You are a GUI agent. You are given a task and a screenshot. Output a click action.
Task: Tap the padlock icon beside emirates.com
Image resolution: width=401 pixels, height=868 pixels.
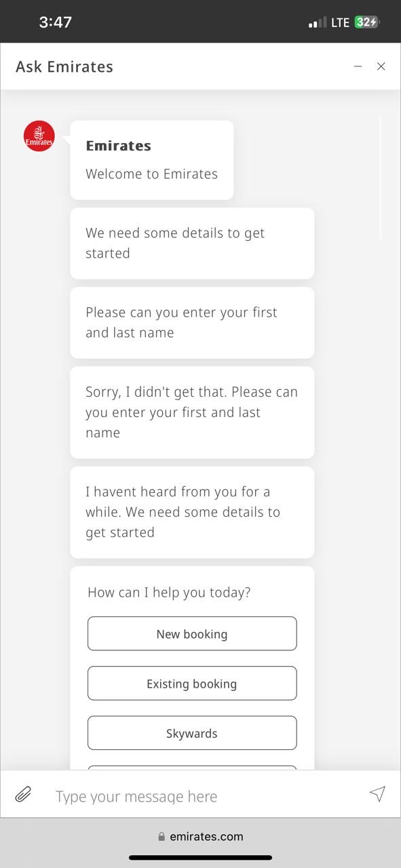(161, 836)
